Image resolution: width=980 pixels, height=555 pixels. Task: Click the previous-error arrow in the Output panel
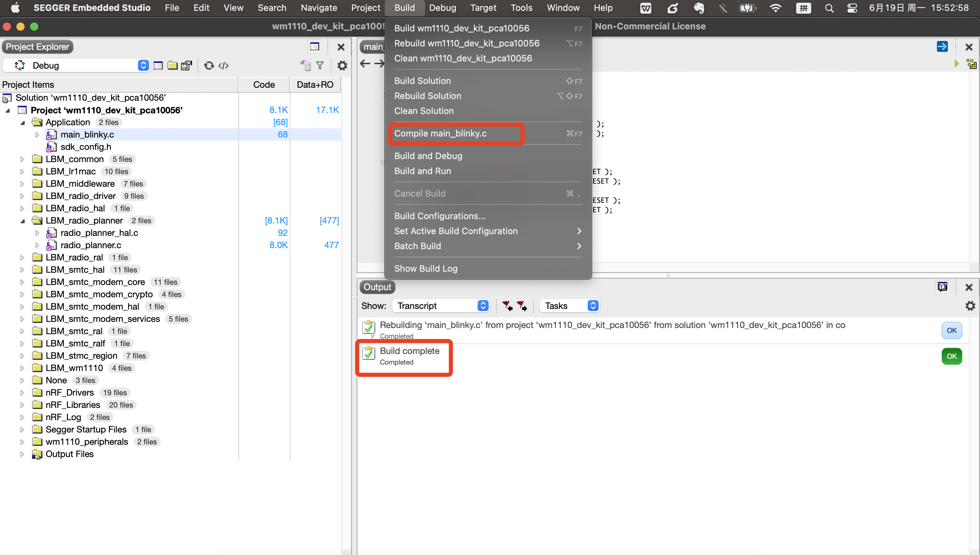point(507,305)
